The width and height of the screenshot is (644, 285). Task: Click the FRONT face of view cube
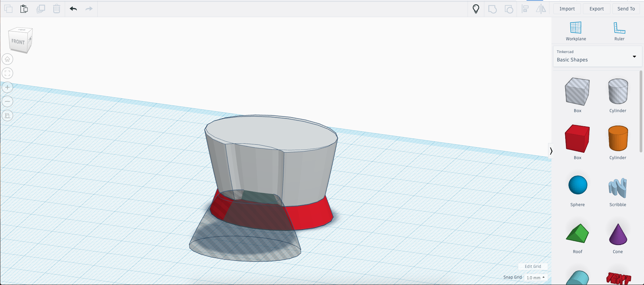click(18, 42)
